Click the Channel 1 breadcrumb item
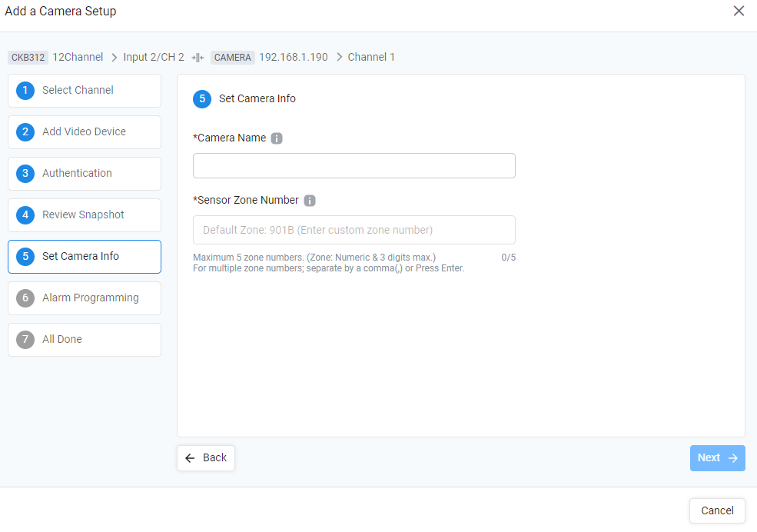This screenshot has height=532, width=757. point(371,57)
